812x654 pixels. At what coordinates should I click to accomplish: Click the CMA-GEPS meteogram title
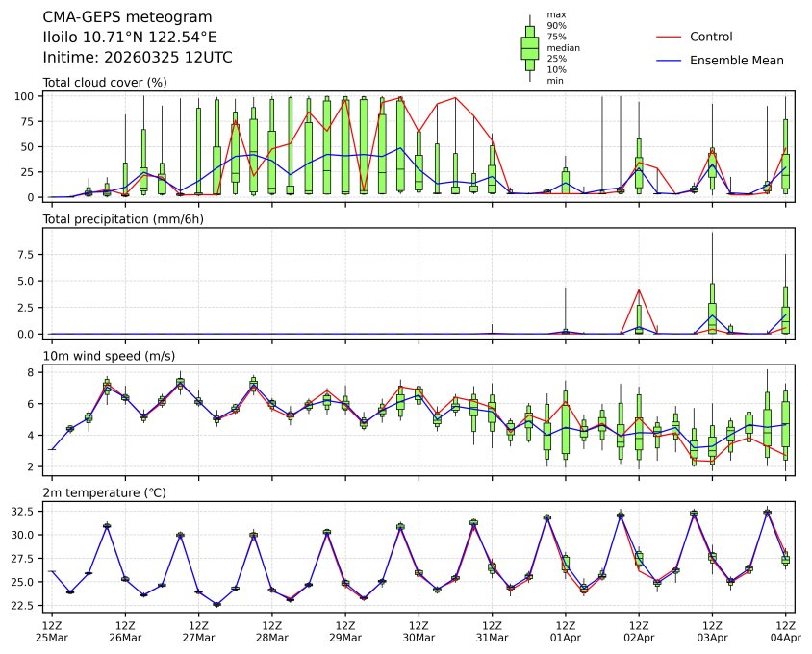coord(128,17)
